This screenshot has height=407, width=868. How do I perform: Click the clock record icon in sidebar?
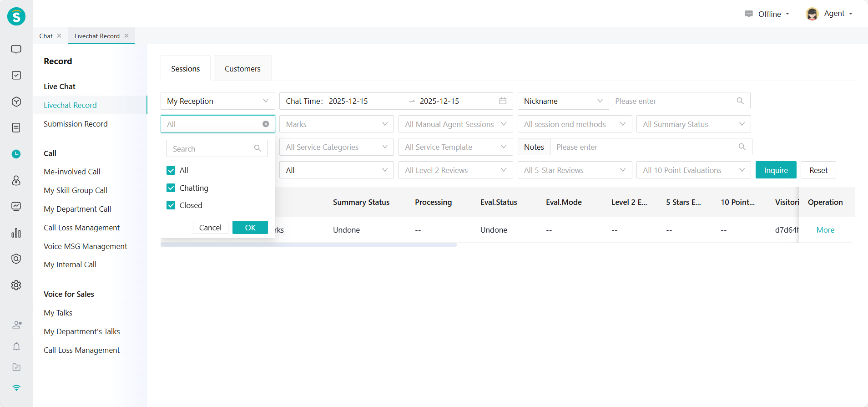click(16, 154)
